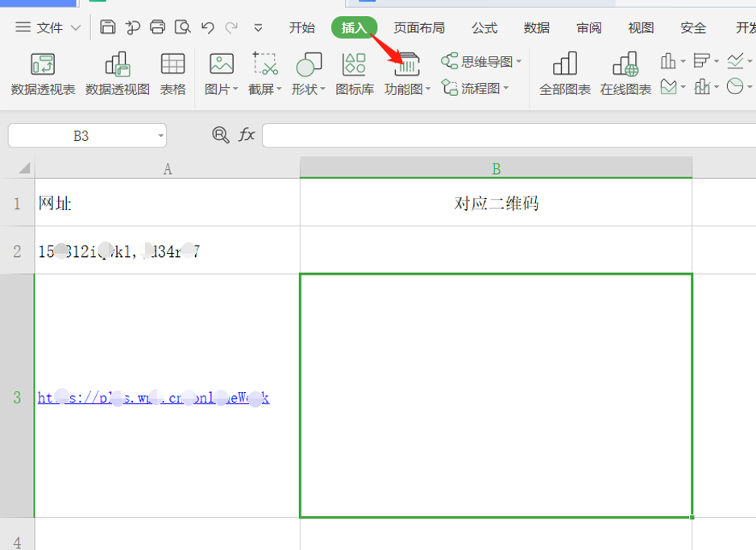
Task: Click the zoom magnifier icon beside fx
Action: coord(220,135)
